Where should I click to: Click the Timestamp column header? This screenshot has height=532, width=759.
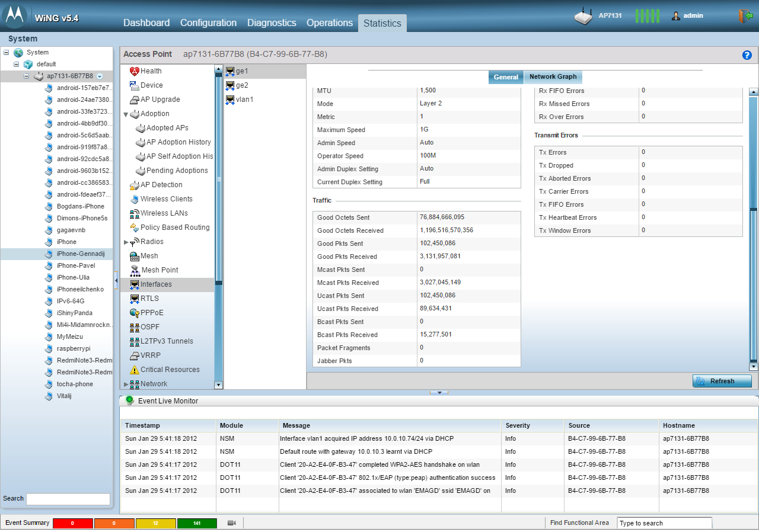(168, 425)
